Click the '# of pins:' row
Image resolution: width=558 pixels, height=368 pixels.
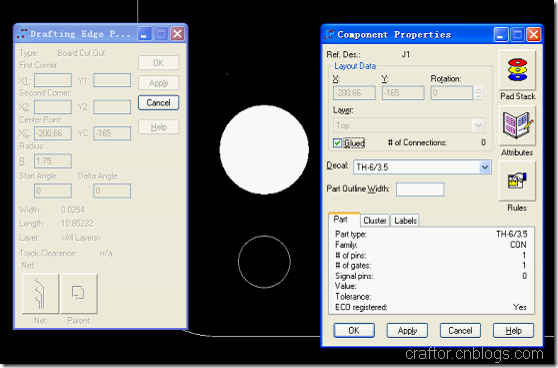click(431, 256)
